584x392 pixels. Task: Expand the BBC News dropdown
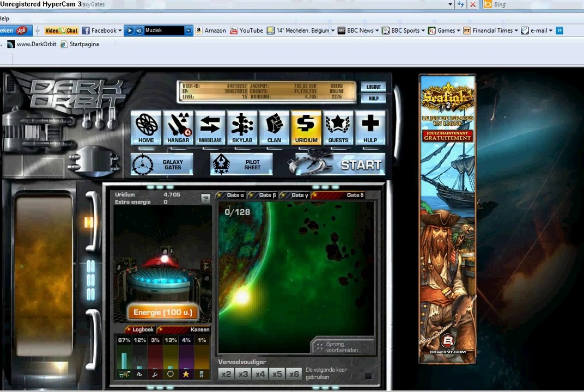click(378, 30)
